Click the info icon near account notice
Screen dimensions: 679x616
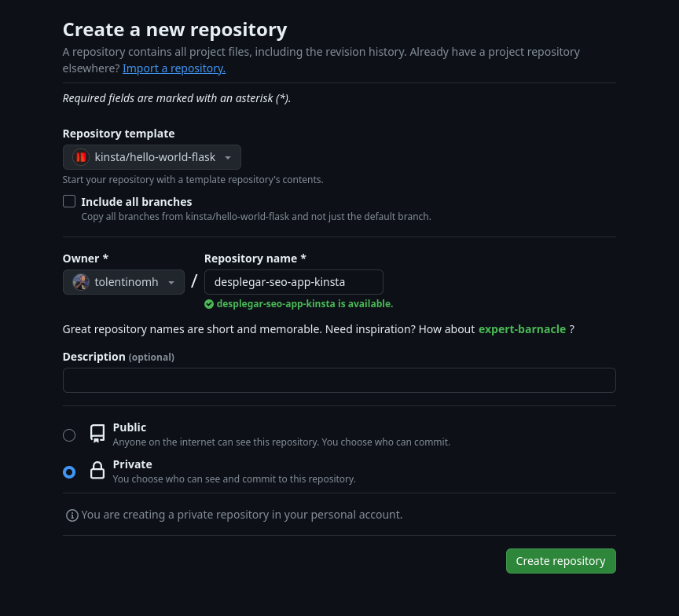click(72, 515)
